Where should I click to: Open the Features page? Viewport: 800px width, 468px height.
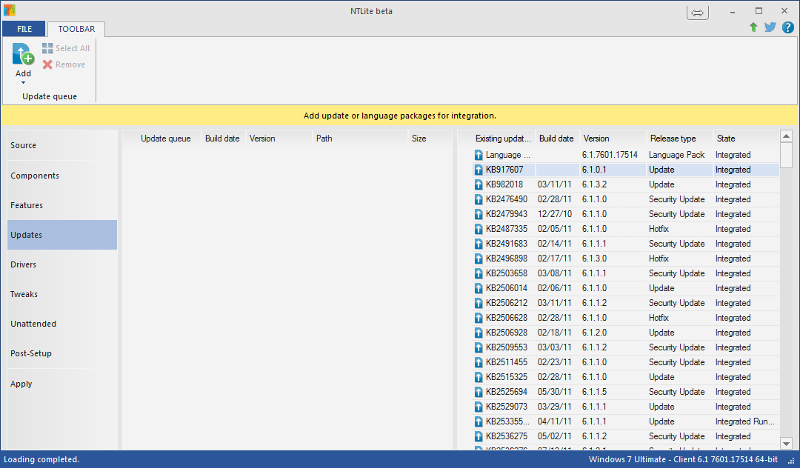pyautogui.click(x=62, y=205)
